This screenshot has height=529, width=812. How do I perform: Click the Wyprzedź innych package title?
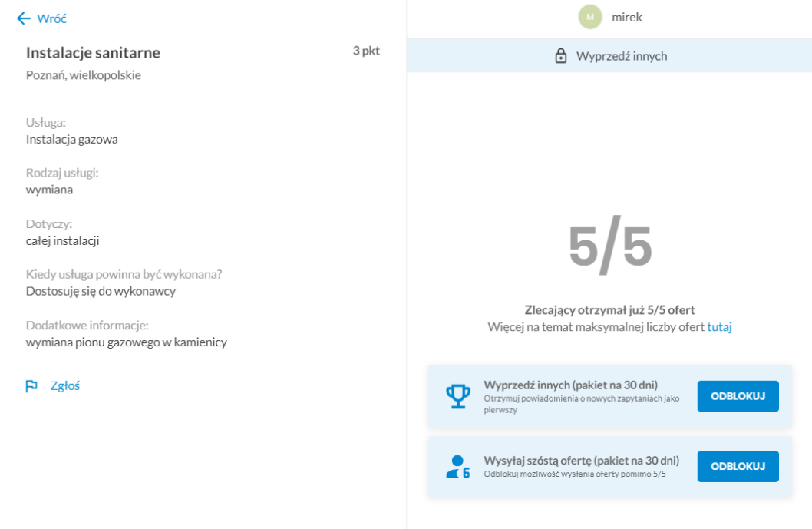pos(571,385)
